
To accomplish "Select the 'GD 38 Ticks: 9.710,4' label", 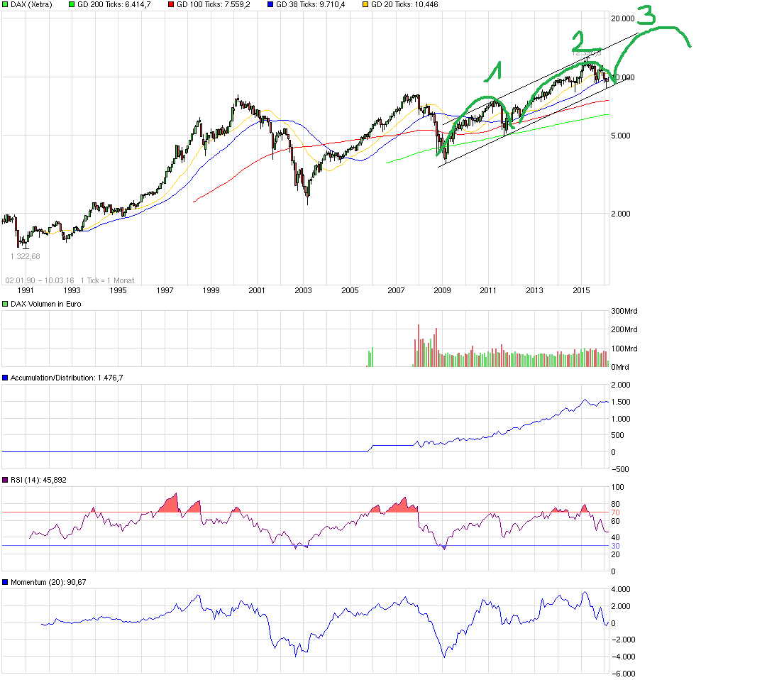I will click(x=310, y=4).
